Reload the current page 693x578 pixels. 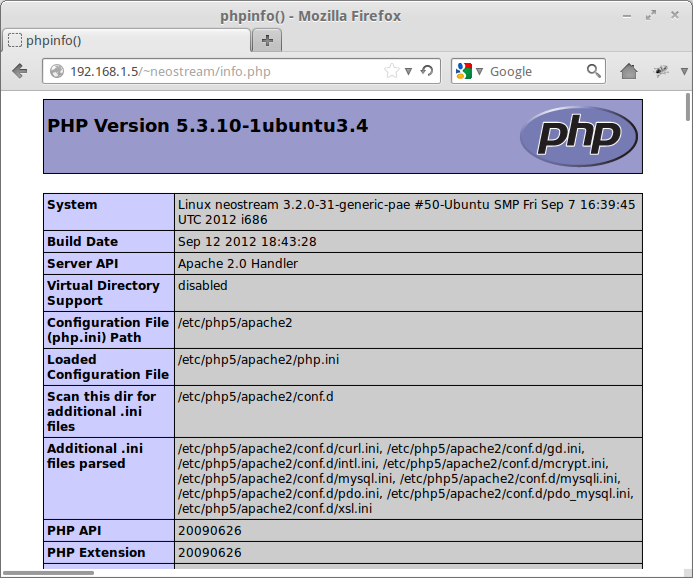coord(427,71)
